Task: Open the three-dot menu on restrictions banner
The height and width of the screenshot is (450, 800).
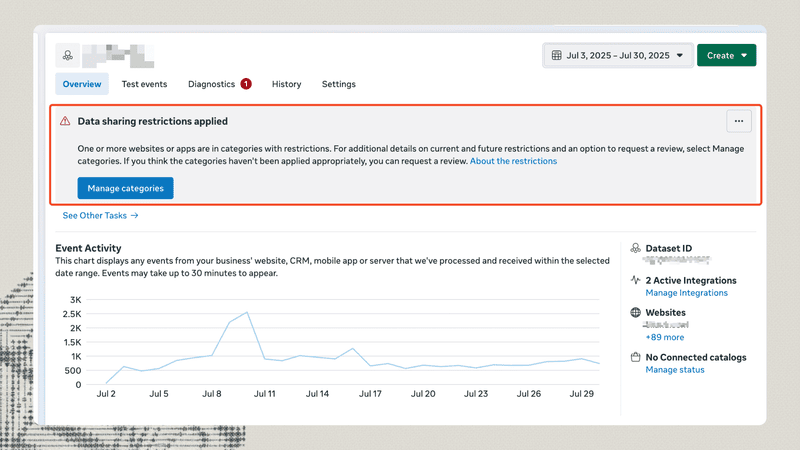Action: (x=739, y=121)
